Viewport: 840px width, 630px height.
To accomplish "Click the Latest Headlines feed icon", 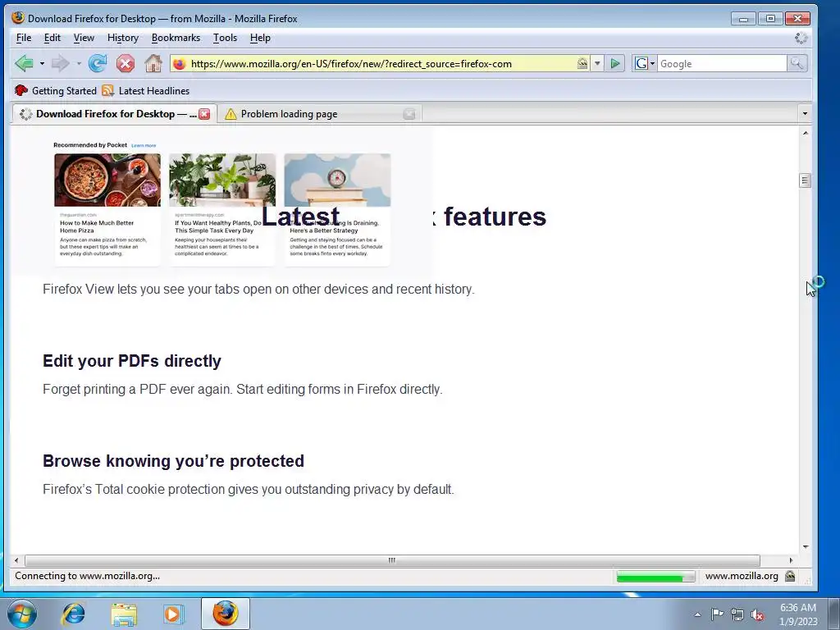I will click(107, 90).
